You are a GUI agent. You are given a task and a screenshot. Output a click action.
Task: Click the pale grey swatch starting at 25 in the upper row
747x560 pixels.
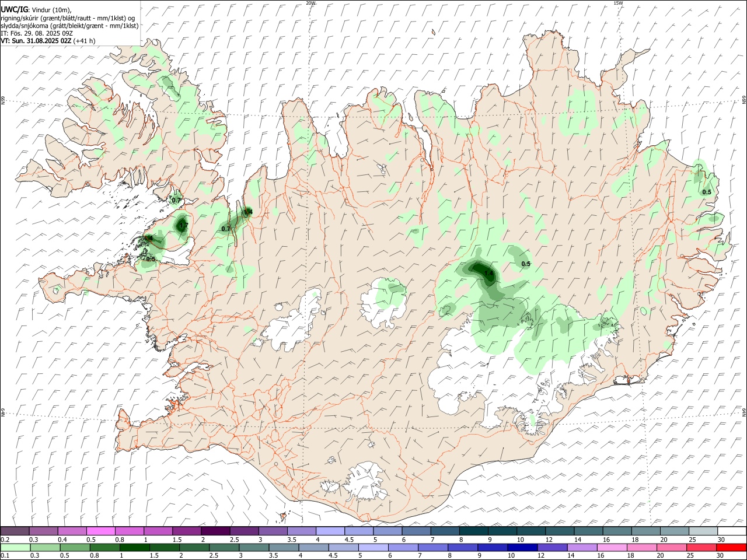703,531
